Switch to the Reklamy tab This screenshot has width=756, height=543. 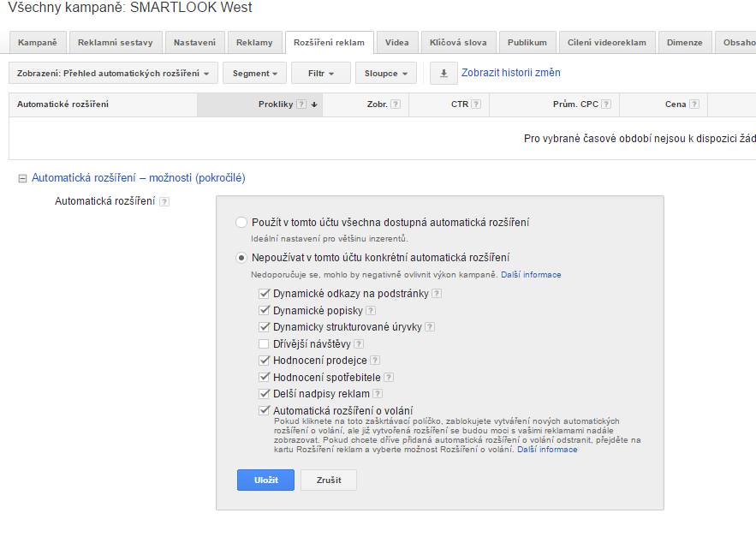(254, 43)
